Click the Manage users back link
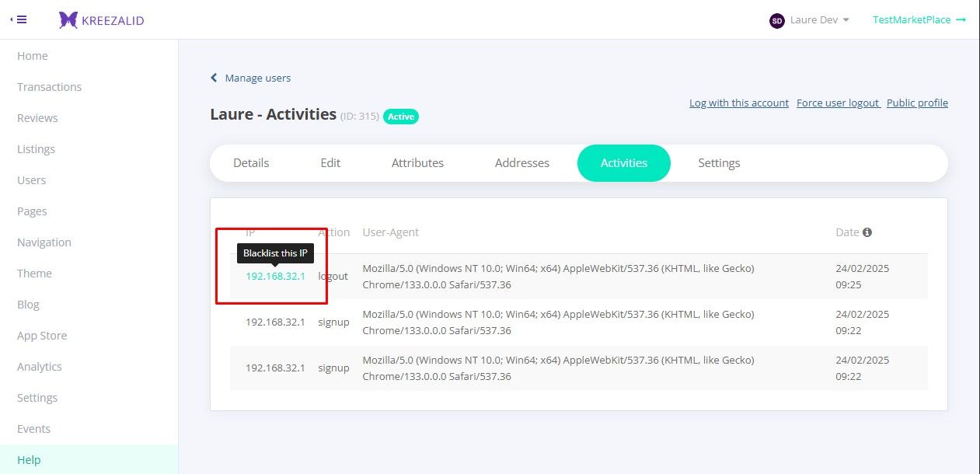Image resolution: width=980 pixels, height=474 pixels. coord(257,78)
